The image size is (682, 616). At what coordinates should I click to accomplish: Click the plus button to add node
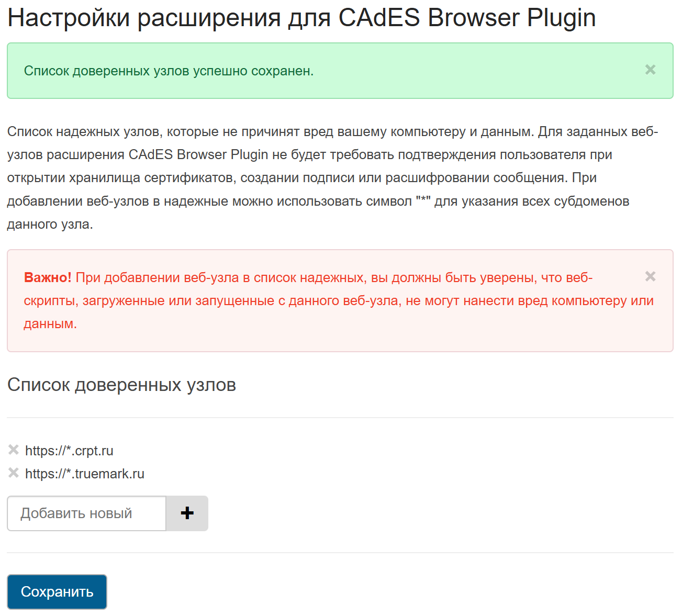187,513
